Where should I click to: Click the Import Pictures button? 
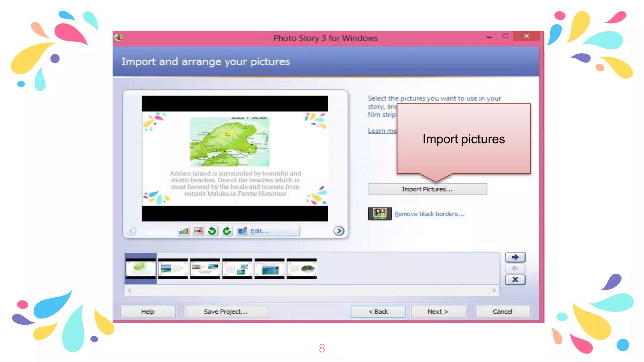[x=428, y=189]
